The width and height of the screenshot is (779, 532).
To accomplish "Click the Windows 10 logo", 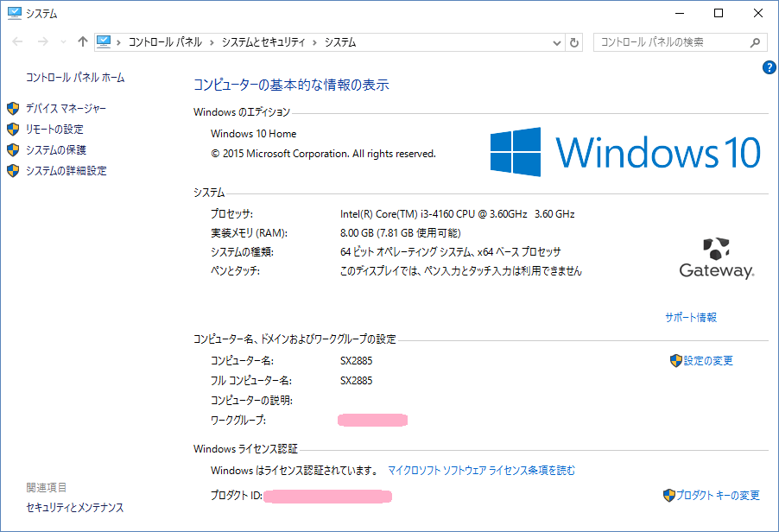I will (x=625, y=152).
